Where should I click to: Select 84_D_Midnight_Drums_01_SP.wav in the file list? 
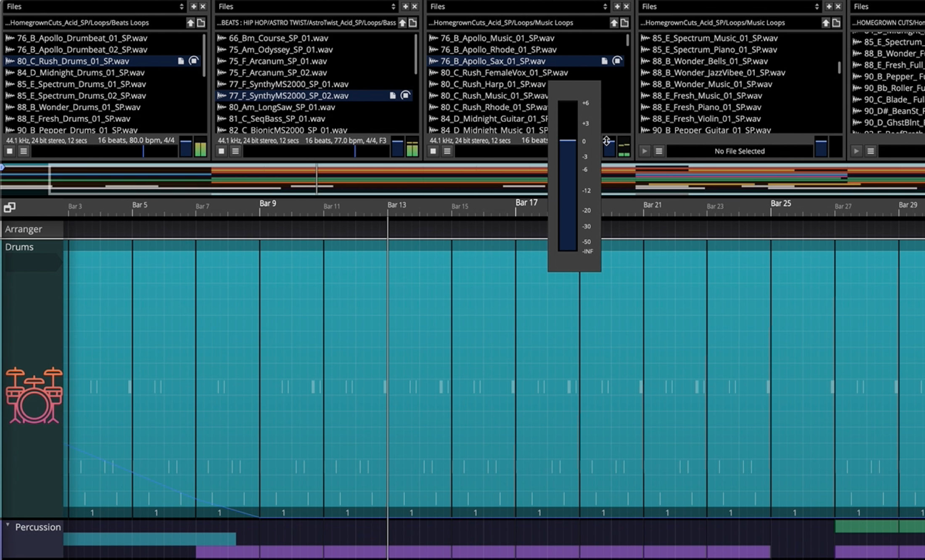[x=81, y=73]
